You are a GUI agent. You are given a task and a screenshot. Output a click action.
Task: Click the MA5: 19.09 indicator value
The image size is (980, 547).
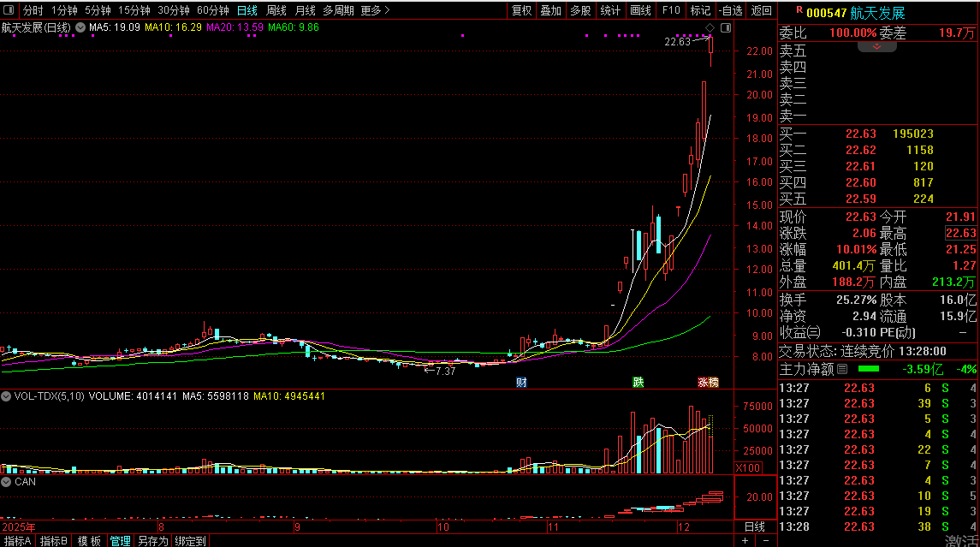115,27
